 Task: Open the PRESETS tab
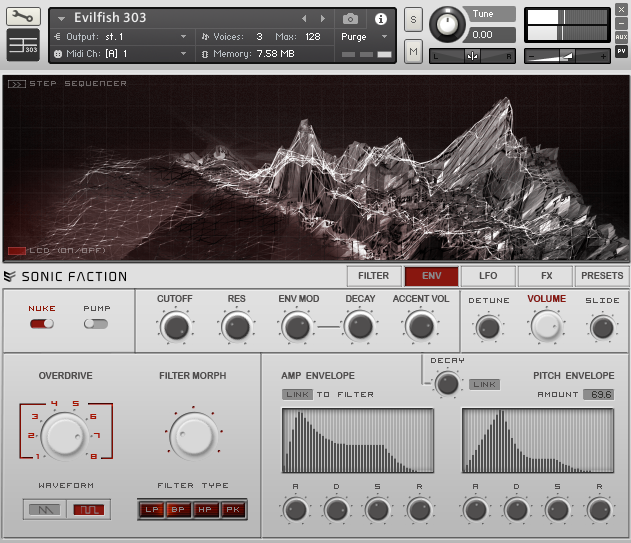[x=601, y=276]
